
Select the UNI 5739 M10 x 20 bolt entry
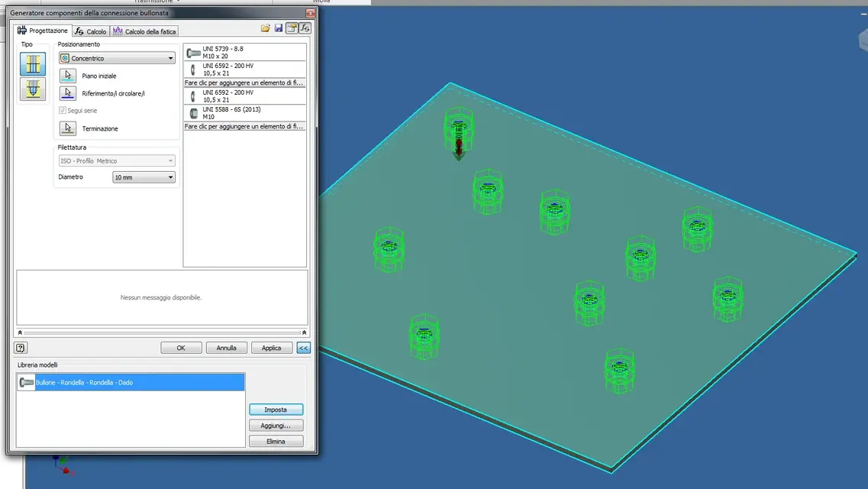pyautogui.click(x=245, y=53)
